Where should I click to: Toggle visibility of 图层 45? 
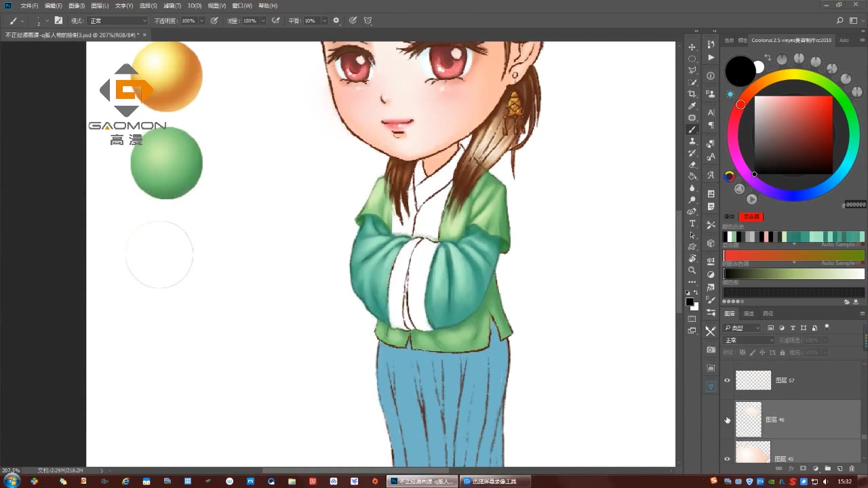pos(727,459)
